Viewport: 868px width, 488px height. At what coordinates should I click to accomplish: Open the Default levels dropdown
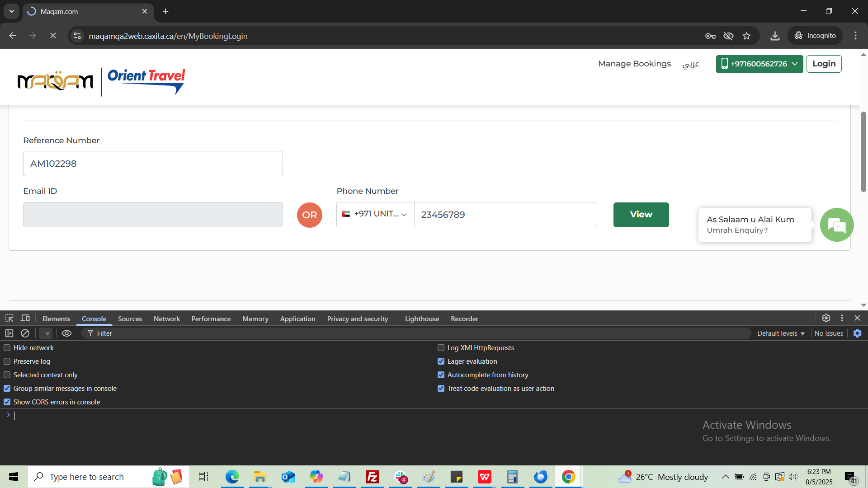(x=781, y=333)
